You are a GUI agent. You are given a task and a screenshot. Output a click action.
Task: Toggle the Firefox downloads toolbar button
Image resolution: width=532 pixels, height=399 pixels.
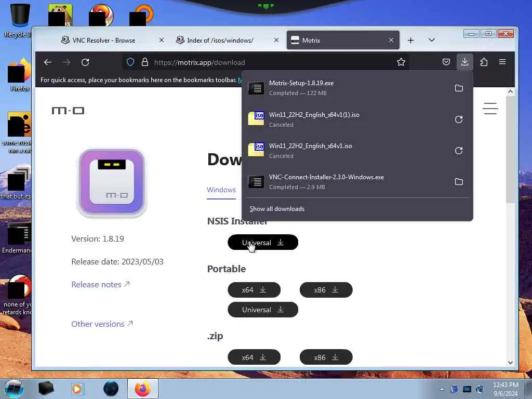coord(464,62)
